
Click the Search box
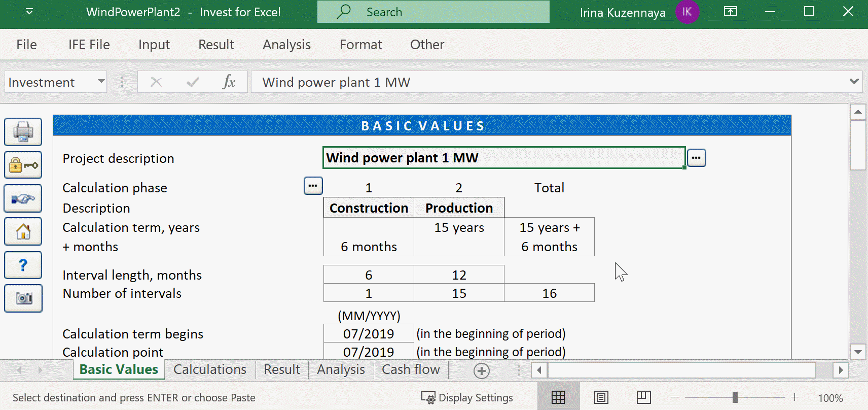[x=433, y=12]
